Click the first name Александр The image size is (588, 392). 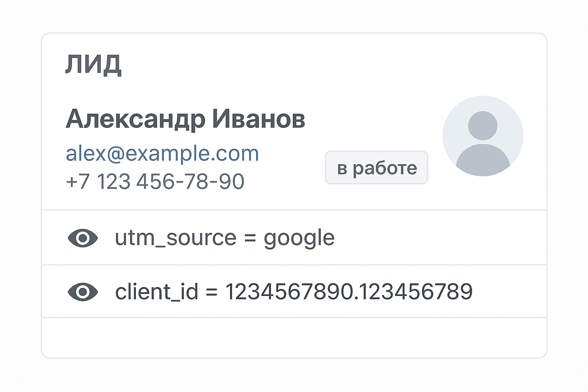coord(135,119)
